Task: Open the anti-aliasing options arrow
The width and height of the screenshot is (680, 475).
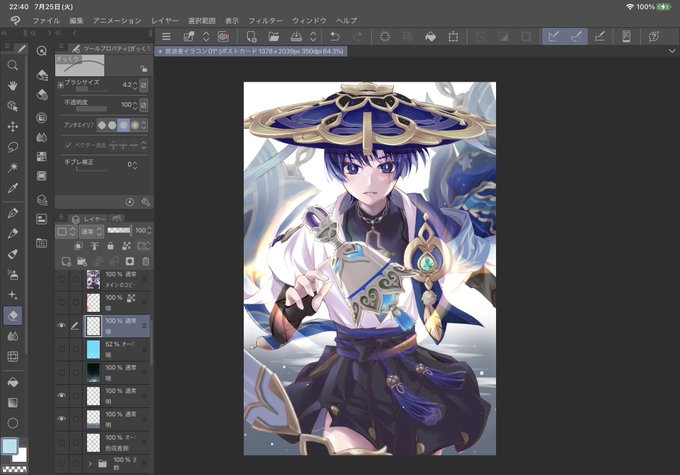Action: (144, 125)
